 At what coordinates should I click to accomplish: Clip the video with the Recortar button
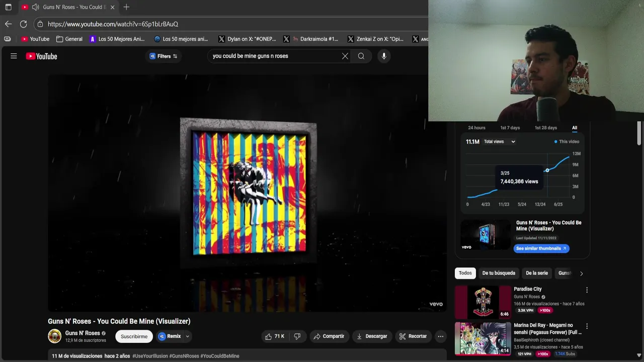coord(413,336)
